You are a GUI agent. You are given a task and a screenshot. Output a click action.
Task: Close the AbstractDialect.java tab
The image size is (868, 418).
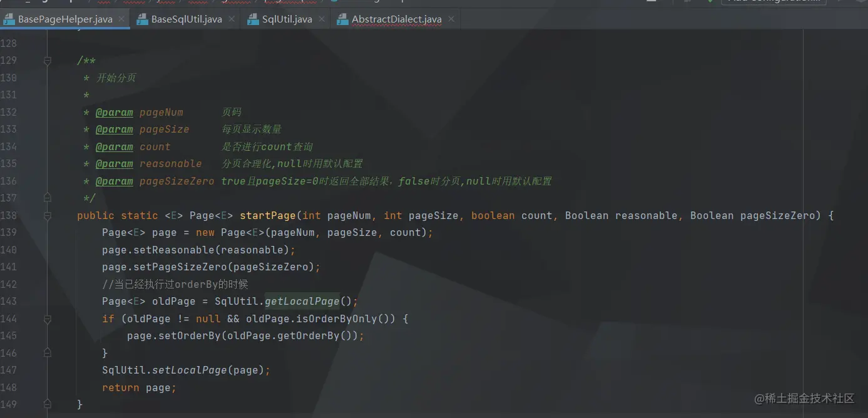(x=451, y=19)
